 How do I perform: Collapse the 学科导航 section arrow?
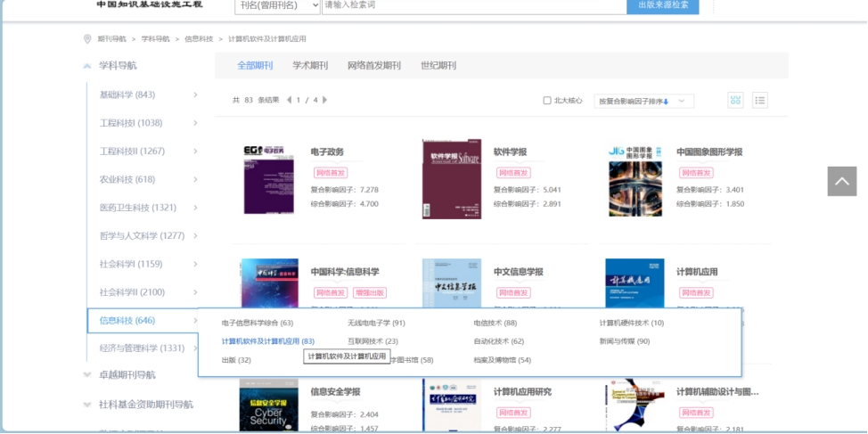click(x=87, y=66)
